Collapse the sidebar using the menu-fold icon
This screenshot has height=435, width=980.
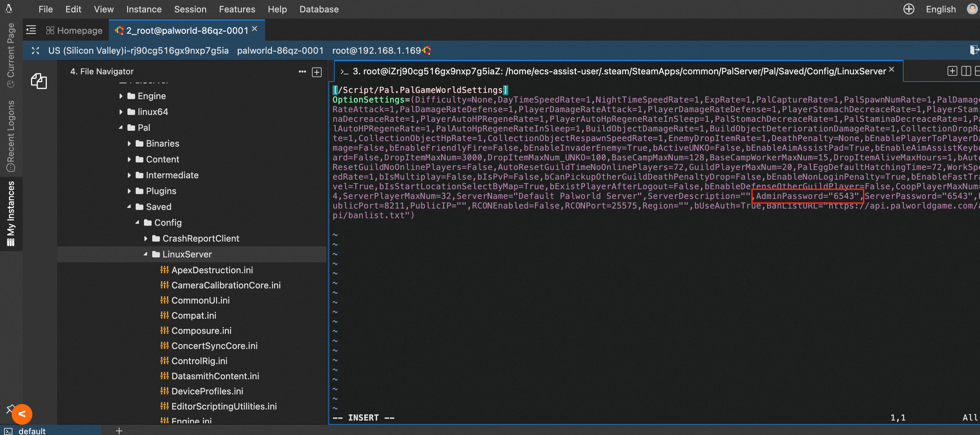pyautogui.click(x=31, y=30)
